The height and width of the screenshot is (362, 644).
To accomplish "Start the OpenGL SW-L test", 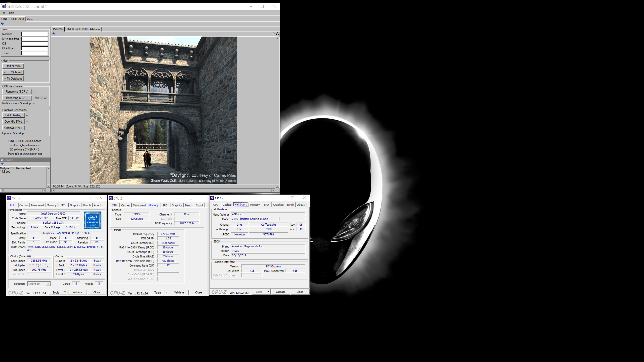I will (13, 122).
